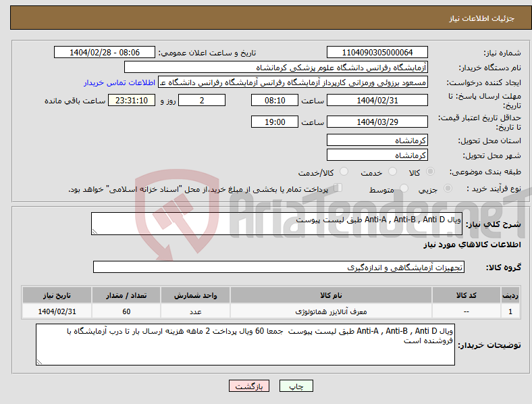
Task: Click the request creator name field
Action: point(293,82)
